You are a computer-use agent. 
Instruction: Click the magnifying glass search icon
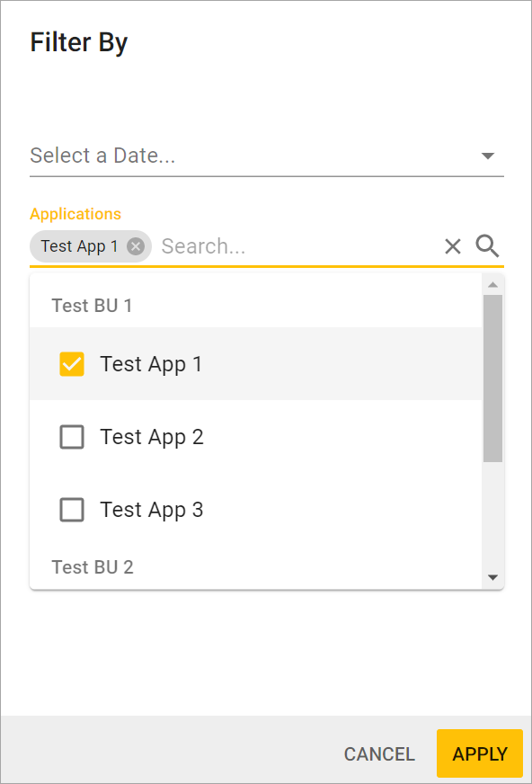click(487, 246)
